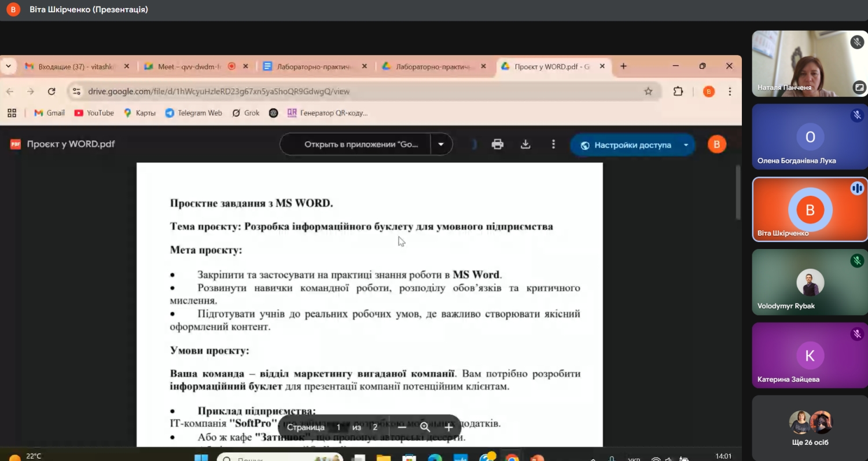
Task: Open the Карты bookmark
Action: point(139,113)
